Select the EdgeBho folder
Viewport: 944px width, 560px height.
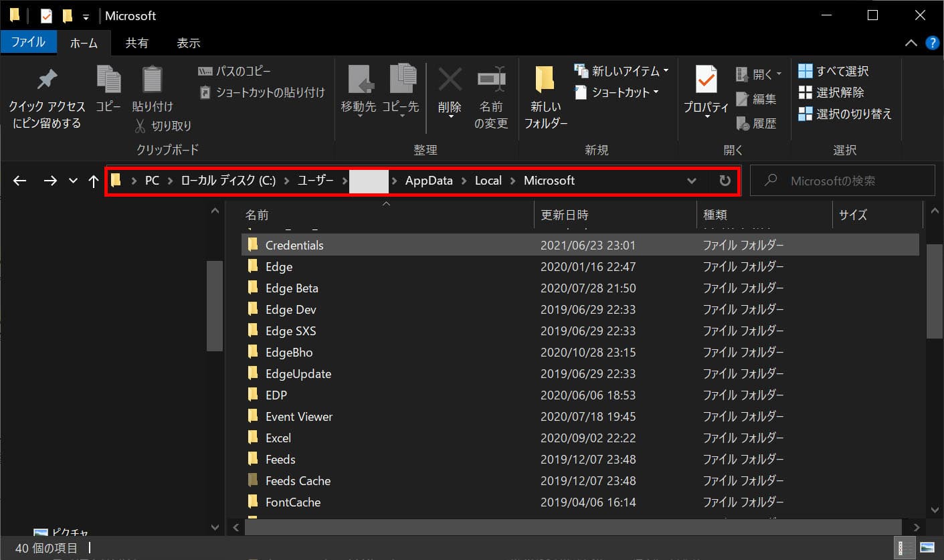tap(580, 352)
